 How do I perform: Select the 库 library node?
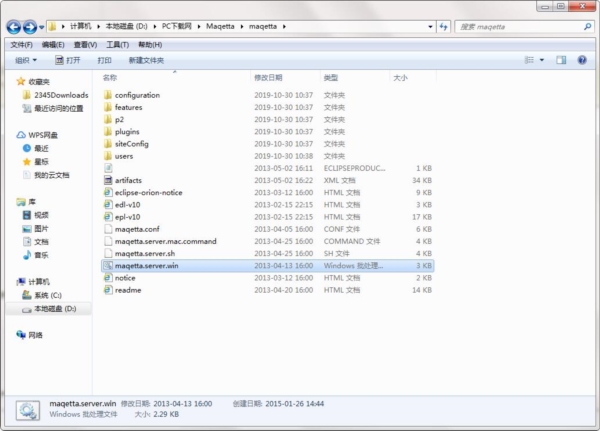[x=26, y=202]
